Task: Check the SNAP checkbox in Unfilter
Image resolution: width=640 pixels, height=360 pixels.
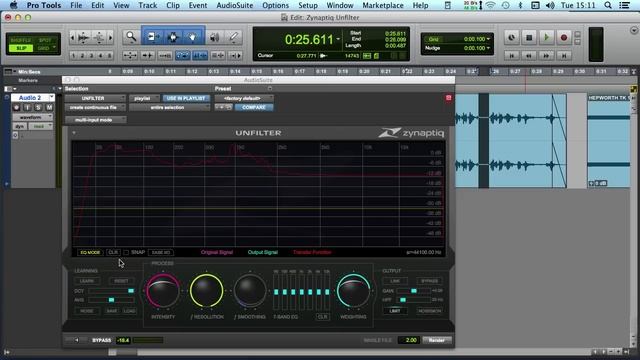Action: click(x=126, y=252)
